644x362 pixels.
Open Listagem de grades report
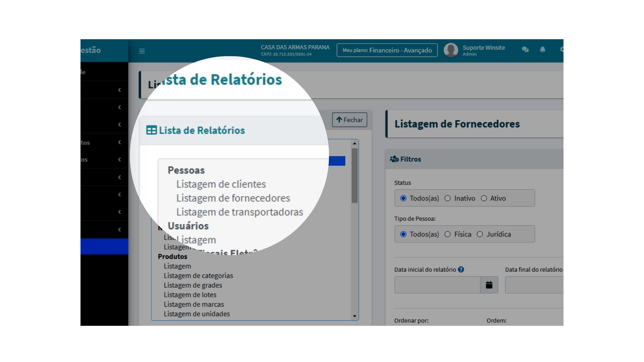coord(193,285)
